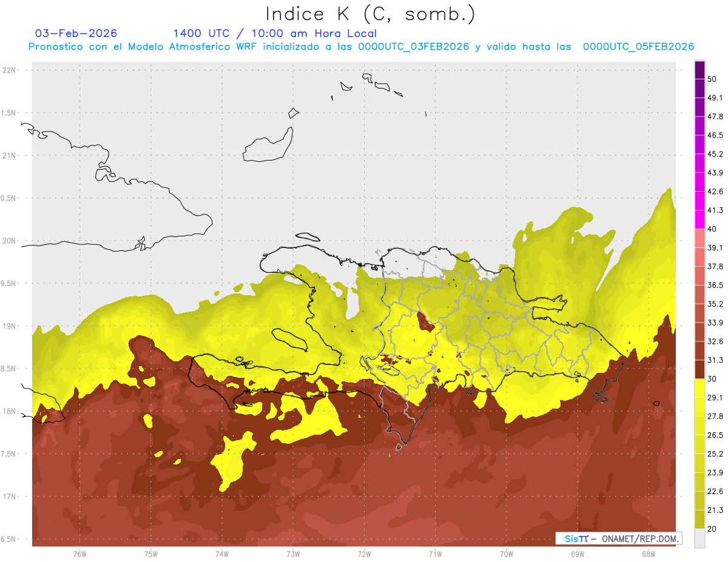Click the colorbar label "31.3"
Viewport: 728px width, 562px height.
(x=715, y=360)
